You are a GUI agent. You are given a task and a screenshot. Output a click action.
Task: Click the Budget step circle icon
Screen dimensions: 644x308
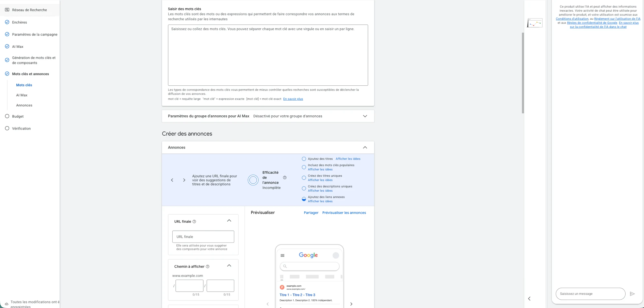pyautogui.click(x=7, y=116)
